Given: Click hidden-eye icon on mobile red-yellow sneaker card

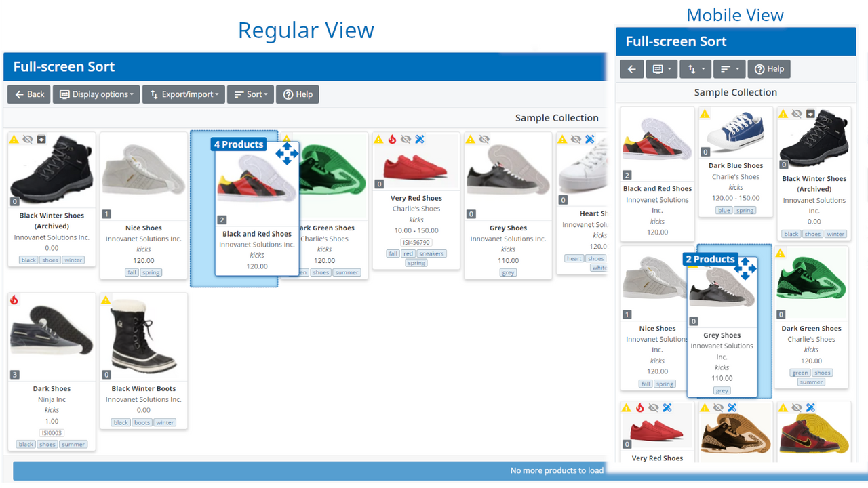Looking at the screenshot, I should click(x=797, y=408).
